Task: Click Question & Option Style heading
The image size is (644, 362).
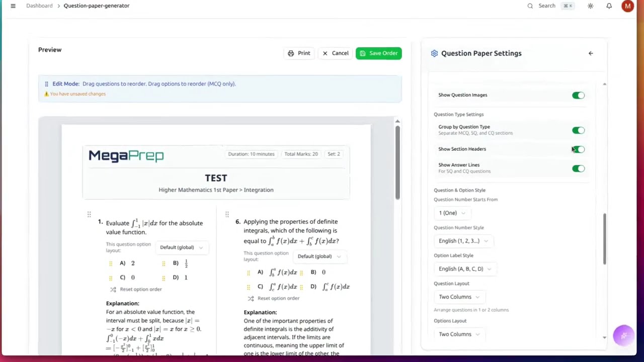Action: 459,191
